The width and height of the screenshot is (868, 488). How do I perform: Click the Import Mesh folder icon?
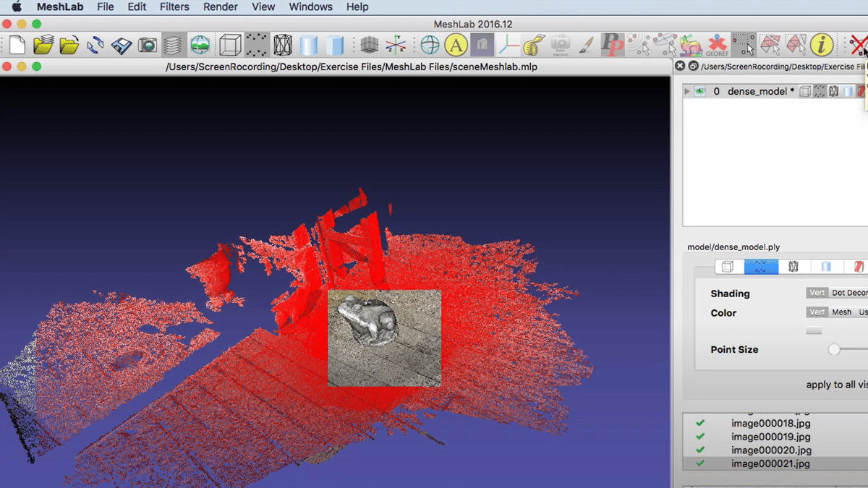[x=69, y=45]
